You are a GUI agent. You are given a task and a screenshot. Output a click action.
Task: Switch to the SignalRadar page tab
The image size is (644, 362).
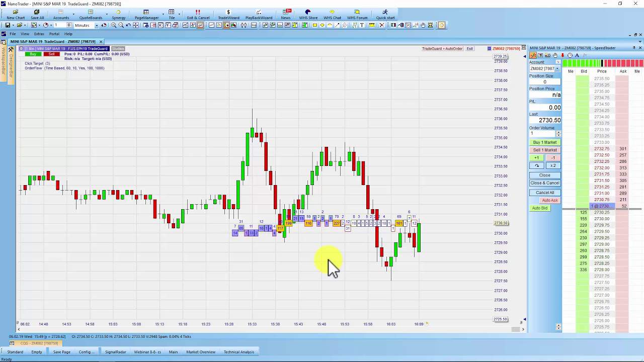coord(115,352)
